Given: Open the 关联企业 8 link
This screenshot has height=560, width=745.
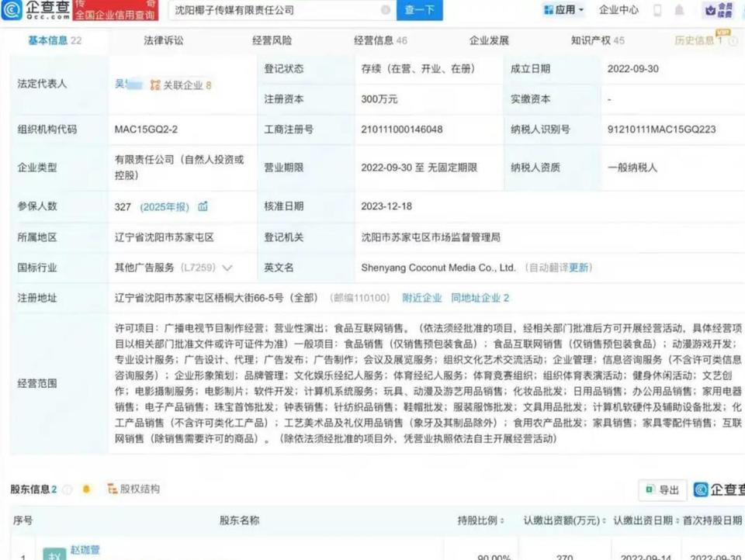Looking at the screenshot, I should point(187,85).
